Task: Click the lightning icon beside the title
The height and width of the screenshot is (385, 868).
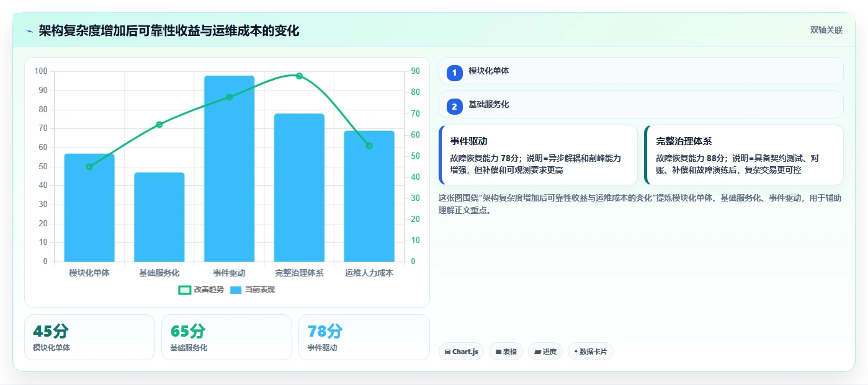Action: click(x=30, y=30)
